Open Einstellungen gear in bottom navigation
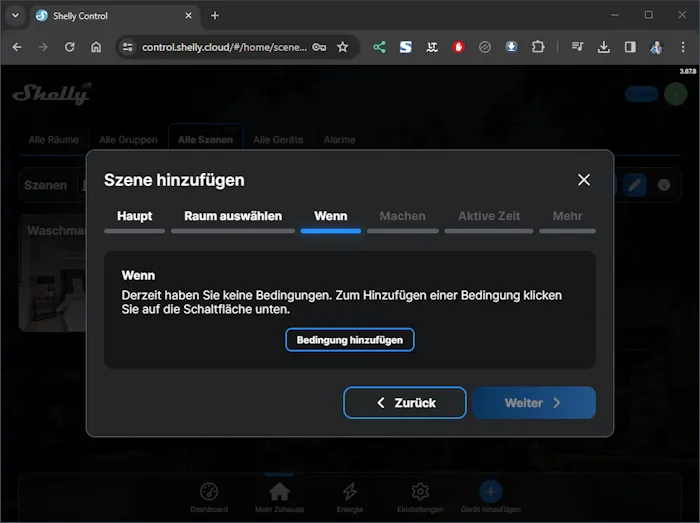The height and width of the screenshot is (523, 700). [x=421, y=496]
